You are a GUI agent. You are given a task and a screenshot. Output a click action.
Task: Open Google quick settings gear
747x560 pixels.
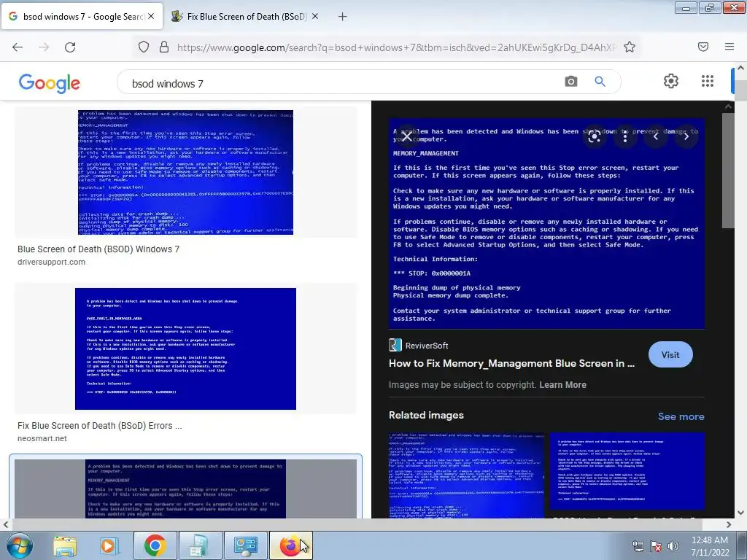coord(671,81)
